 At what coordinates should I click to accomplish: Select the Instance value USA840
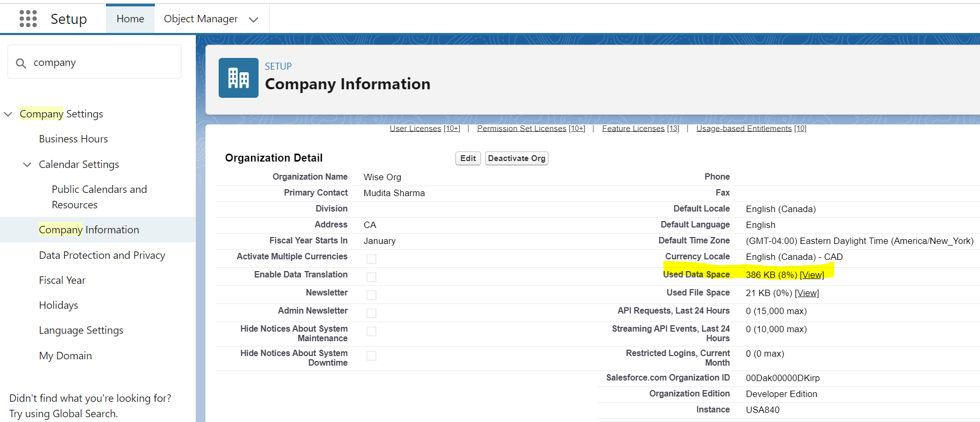point(762,410)
